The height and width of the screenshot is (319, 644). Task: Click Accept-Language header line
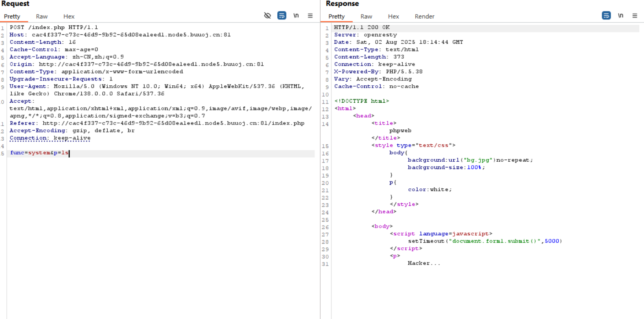[x=67, y=57]
